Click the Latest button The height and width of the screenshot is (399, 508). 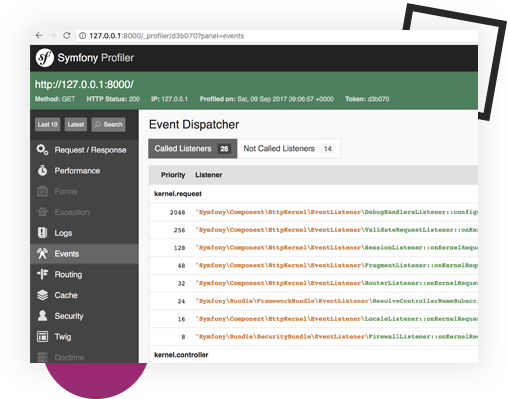(76, 124)
